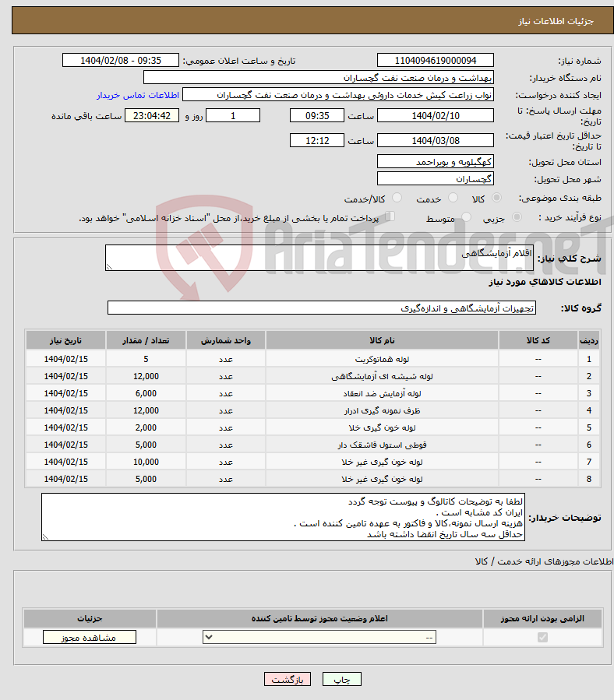Image resolution: width=614 pixels, height=700 pixels.
Task: Select the کالا/خدمت radio button
Action: point(397,197)
